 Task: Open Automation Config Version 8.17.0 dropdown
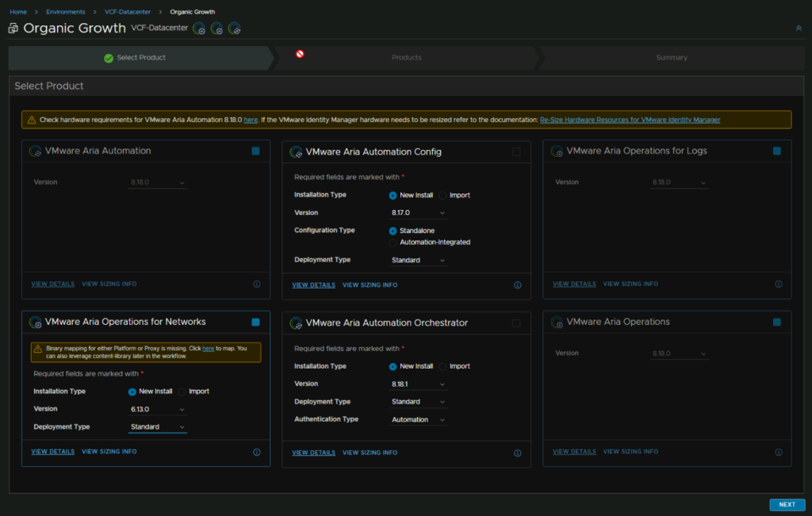point(418,213)
